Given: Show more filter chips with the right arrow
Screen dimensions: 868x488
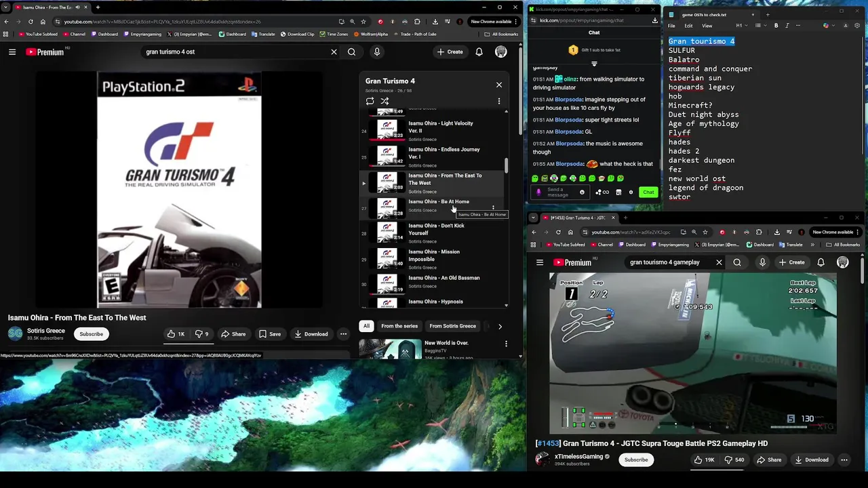Looking at the screenshot, I should 500,326.
